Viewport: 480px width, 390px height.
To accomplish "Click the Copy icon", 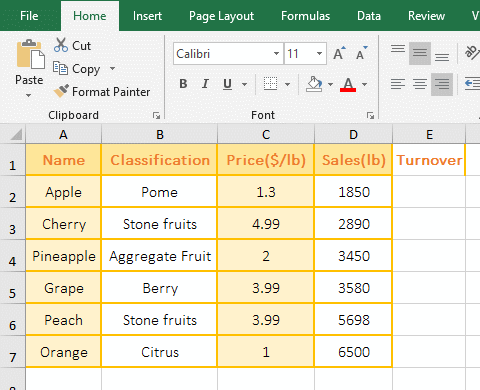I will point(60,68).
